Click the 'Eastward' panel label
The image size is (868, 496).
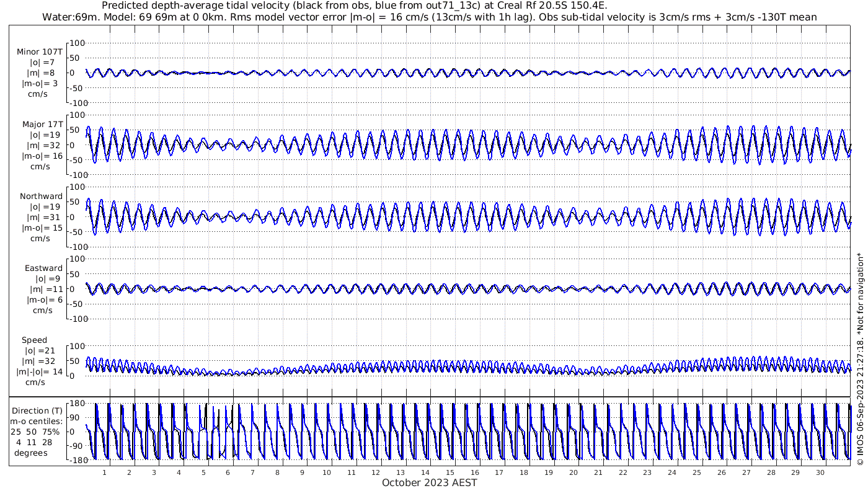click(43, 268)
